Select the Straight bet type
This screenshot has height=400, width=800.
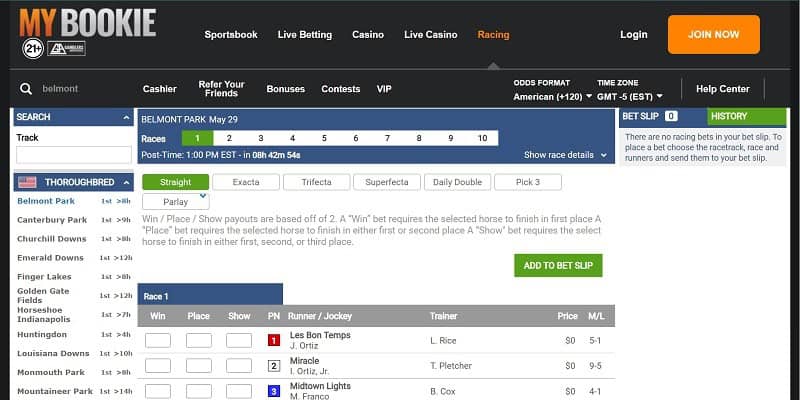[176, 182]
